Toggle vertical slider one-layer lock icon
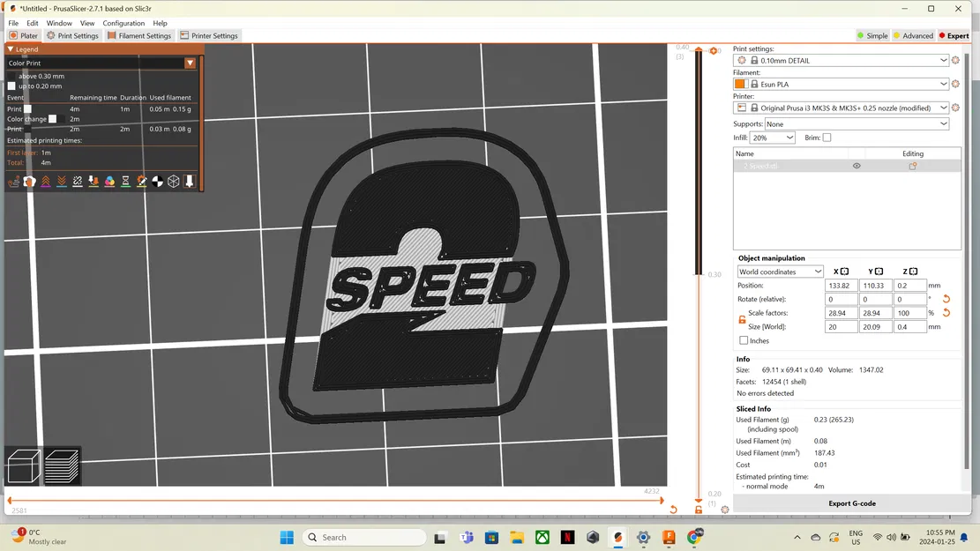 [x=699, y=510]
